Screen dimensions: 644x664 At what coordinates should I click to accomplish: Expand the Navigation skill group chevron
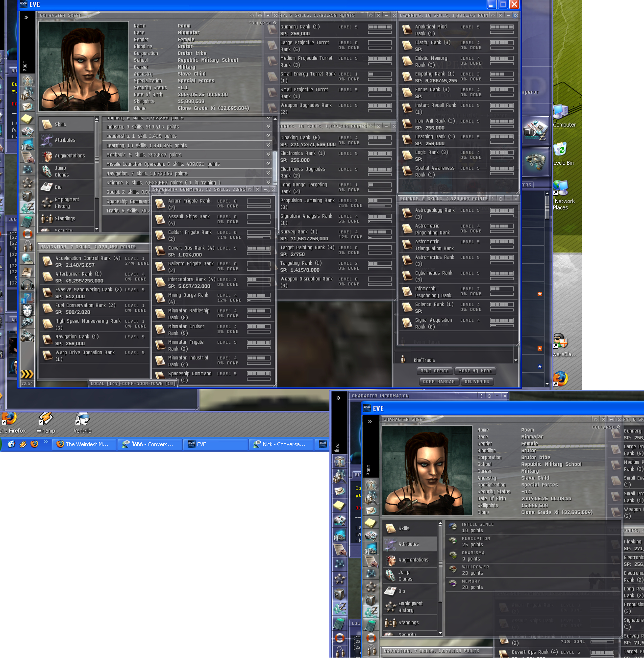click(x=268, y=173)
